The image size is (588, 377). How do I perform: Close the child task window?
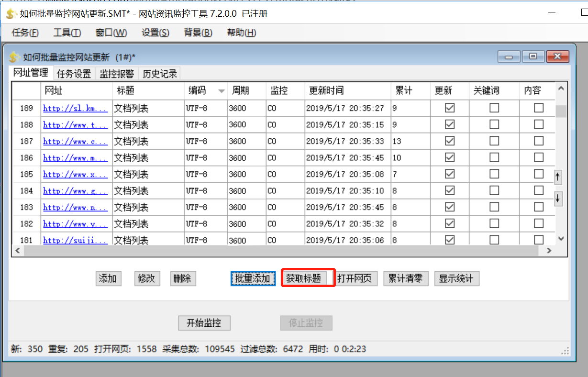(x=558, y=56)
